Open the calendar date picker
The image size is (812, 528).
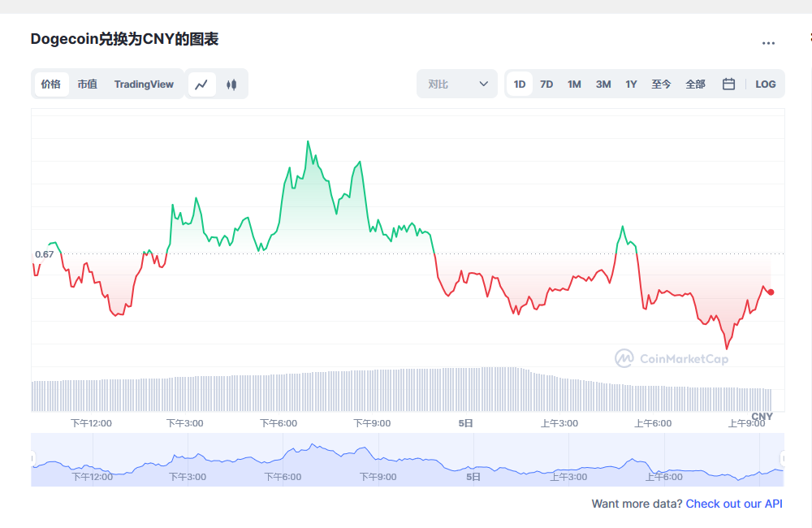point(728,84)
